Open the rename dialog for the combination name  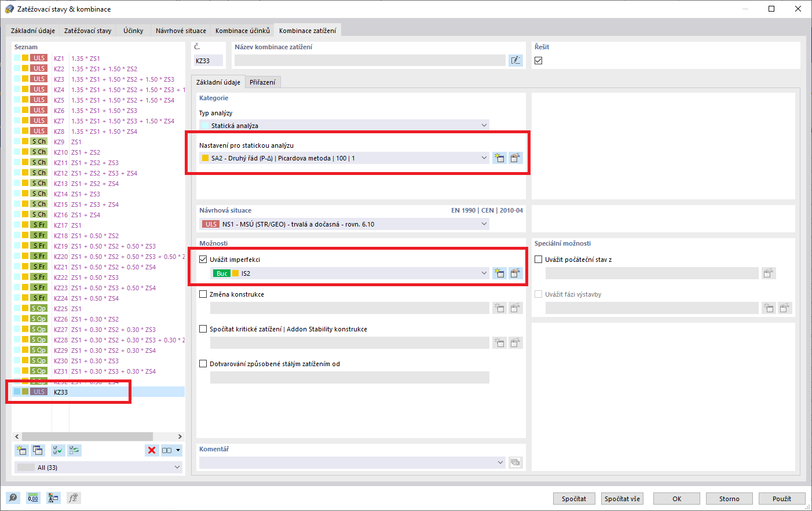tap(515, 60)
